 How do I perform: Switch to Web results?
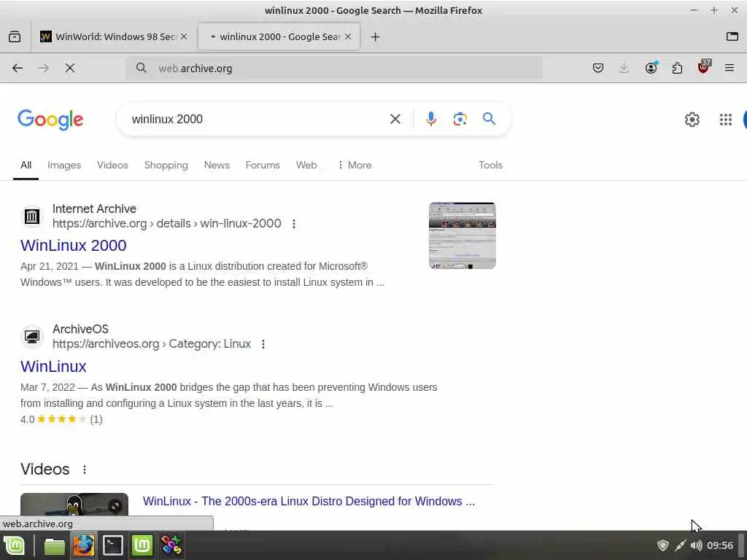(x=306, y=165)
